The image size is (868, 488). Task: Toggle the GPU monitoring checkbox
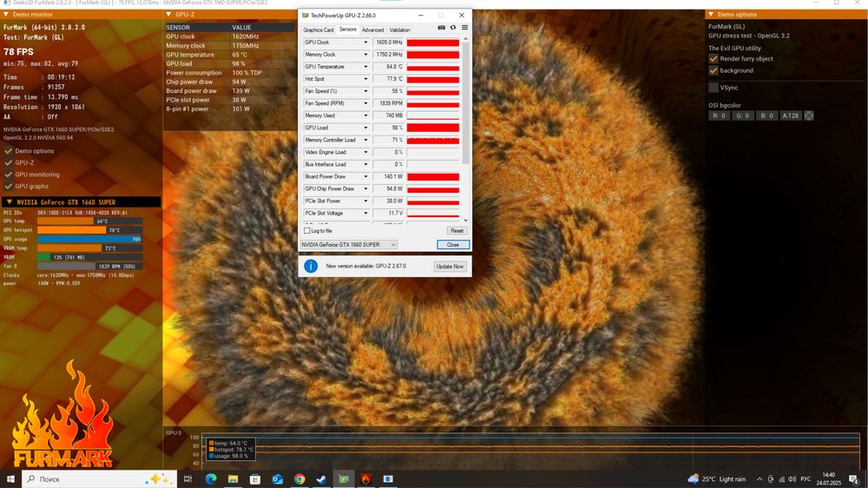point(9,175)
